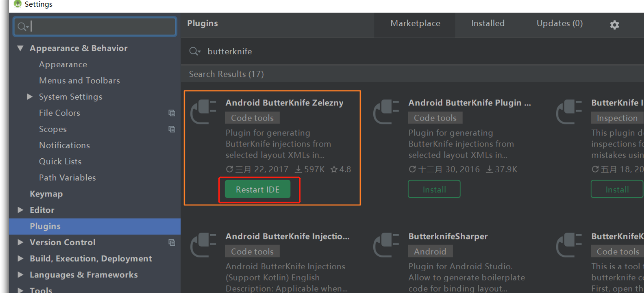644x293 pixels.
Task: Select Menus and Toolbars settings
Action: click(79, 81)
